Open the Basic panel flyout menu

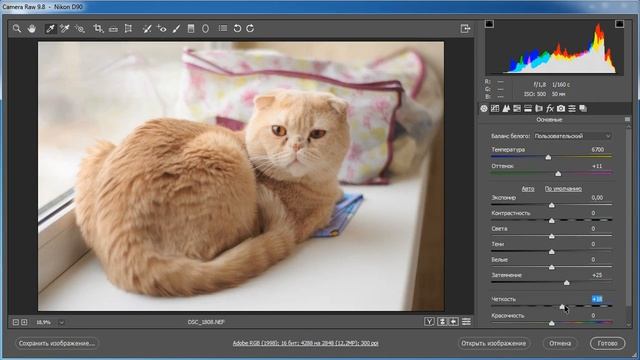tap(627, 120)
